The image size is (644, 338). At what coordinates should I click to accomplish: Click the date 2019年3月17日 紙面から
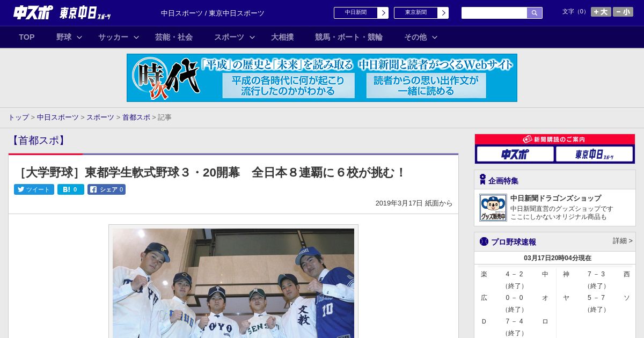(414, 203)
